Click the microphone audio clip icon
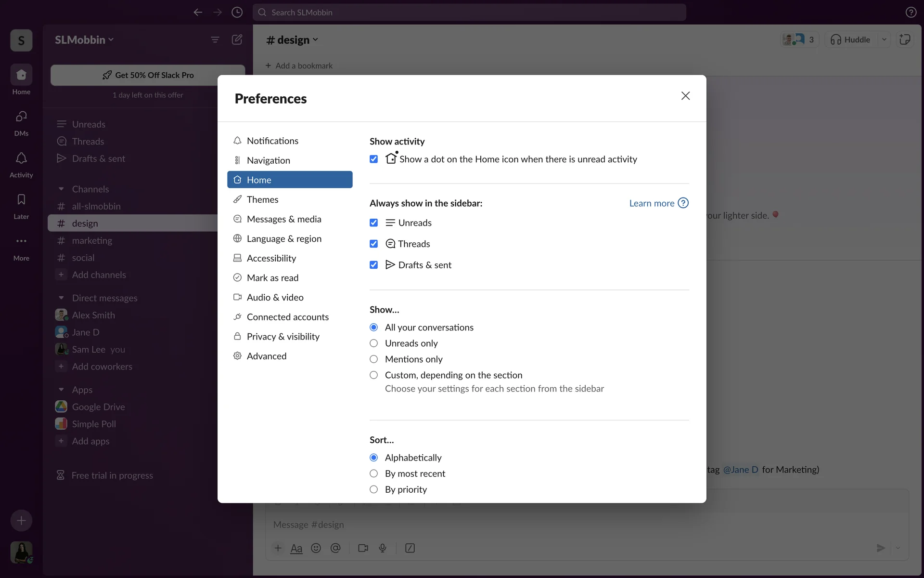924x578 pixels. pos(383,548)
